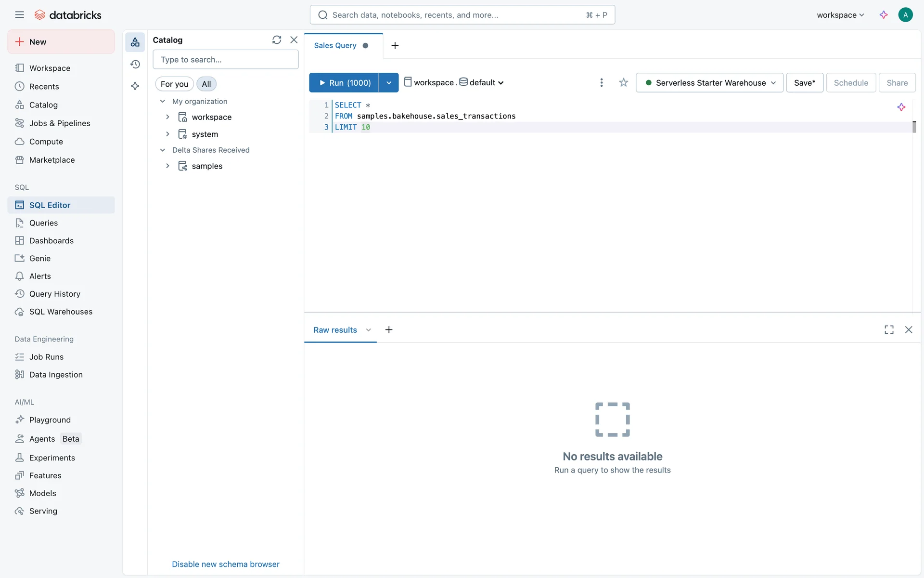Image resolution: width=924 pixels, height=578 pixels.
Task: Click the Run (1000) button
Action: (x=344, y=83)
